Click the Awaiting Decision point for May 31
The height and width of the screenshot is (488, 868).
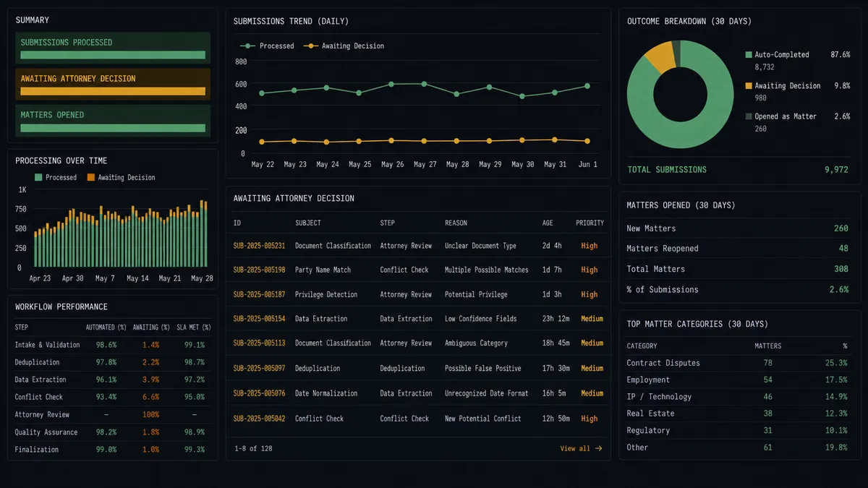(x=554, y=140)
